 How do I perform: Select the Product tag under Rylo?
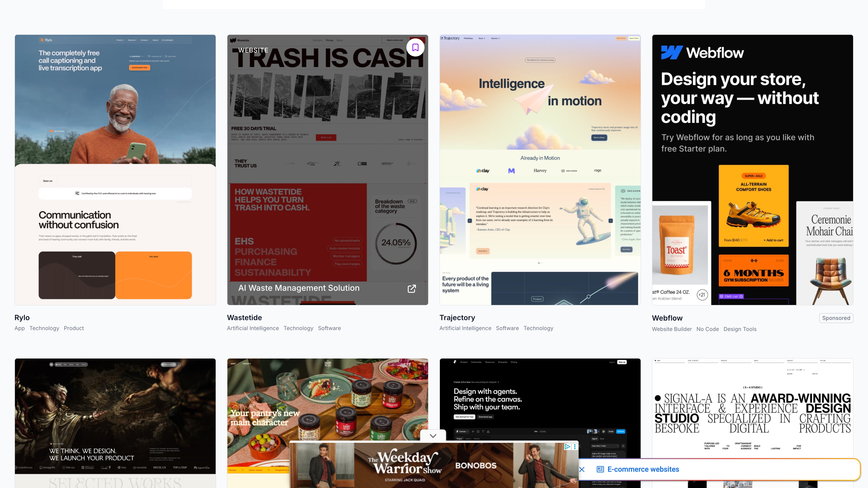point(74,328)
